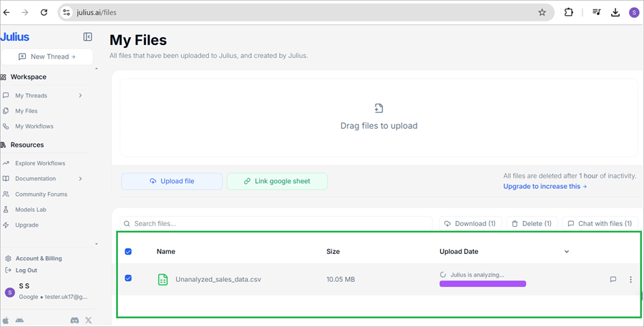Click the Discord icon in the sidebar footer
The width and height of the screenshot is (644, 327).
point(74,321)
